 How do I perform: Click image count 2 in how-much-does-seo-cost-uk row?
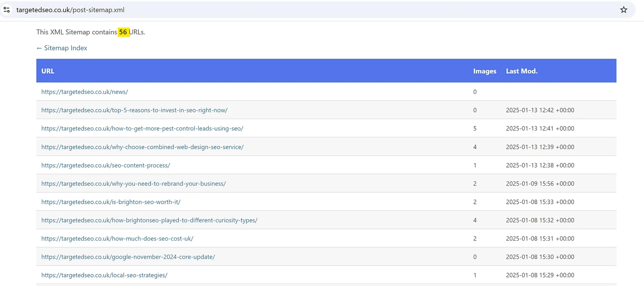pyautogui.click(x=475, y=238)
